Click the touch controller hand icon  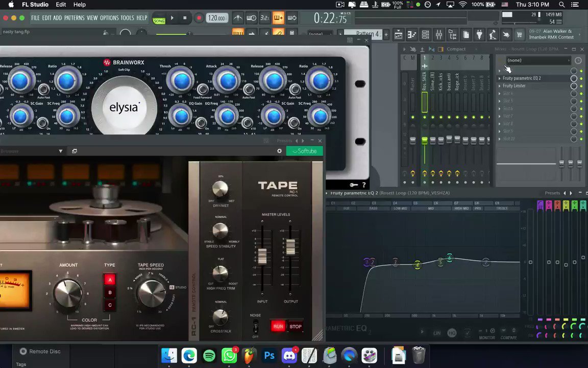[506, 35]
